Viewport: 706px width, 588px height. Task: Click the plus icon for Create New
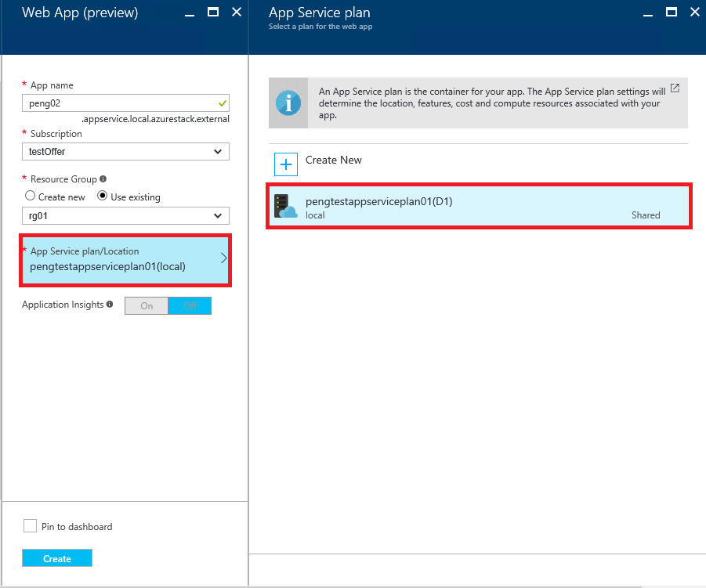(x=286, y=164)
